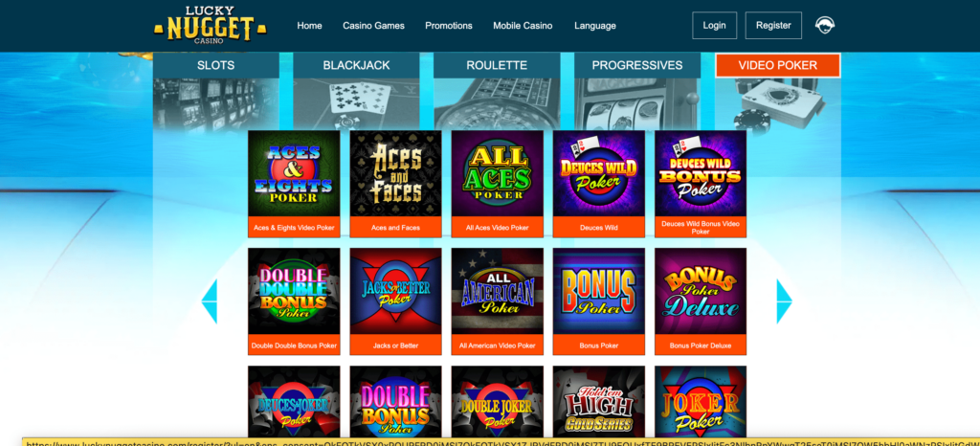Open the Hold'em High Gold Series tile

tap(599, 402)
